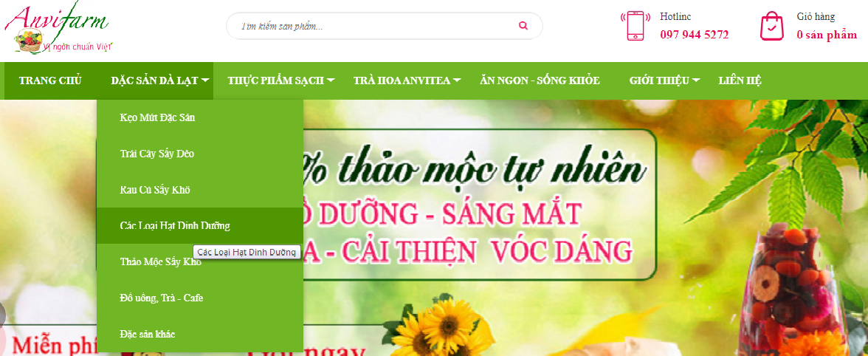This screenshot has width=868, height=356.
Task: Click the 0 sản phẩm cart link
Action: pyautogui.click(x=827, y=35)
